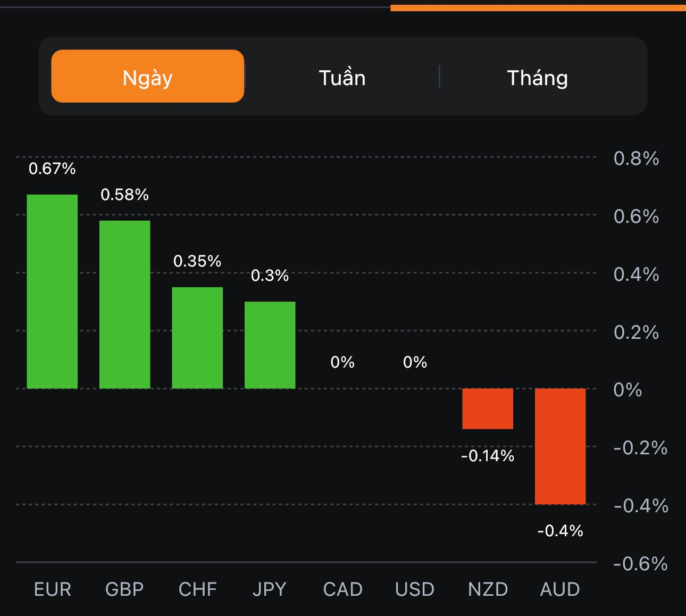
Task: Click the orange active indicator line at top
Action: [538, 8]
